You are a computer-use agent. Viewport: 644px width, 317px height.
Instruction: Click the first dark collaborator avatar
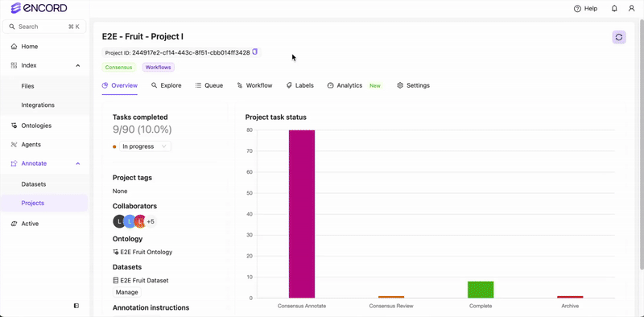118,222
